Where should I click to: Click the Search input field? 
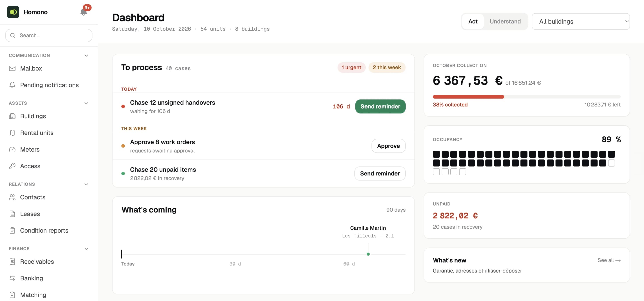point(49,35)
